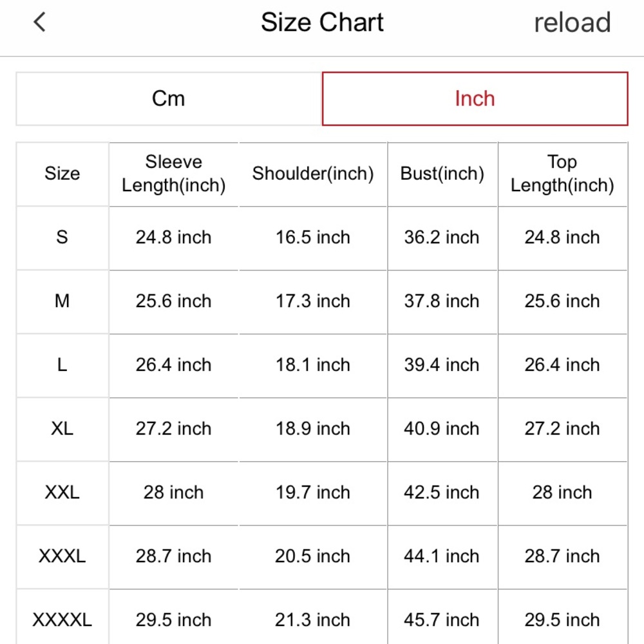Click the Bust(inch) column header
Screen dimensions: 644x644
[x=442, y=174]
